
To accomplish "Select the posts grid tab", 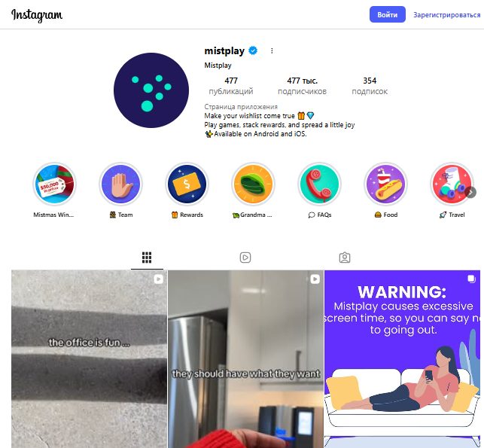I will tap(147, 258).
